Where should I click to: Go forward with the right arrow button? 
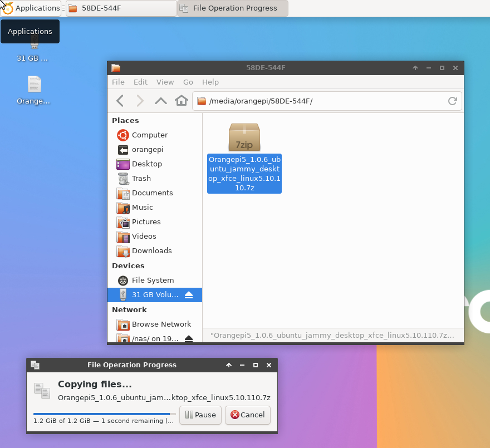coord(140,101)
